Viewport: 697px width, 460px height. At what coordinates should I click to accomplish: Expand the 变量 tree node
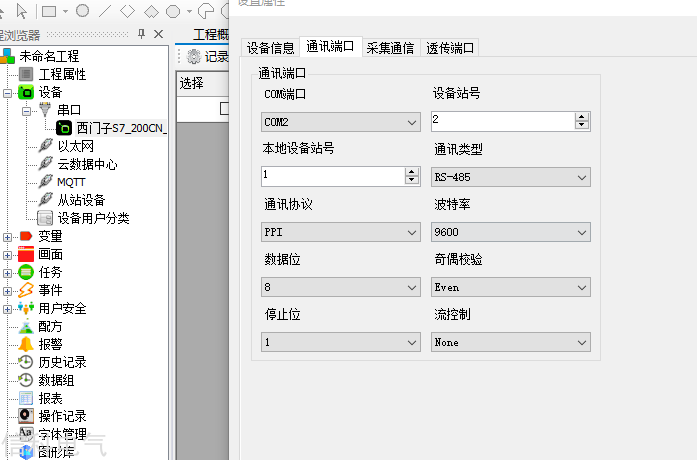click(x=7, y=237)
